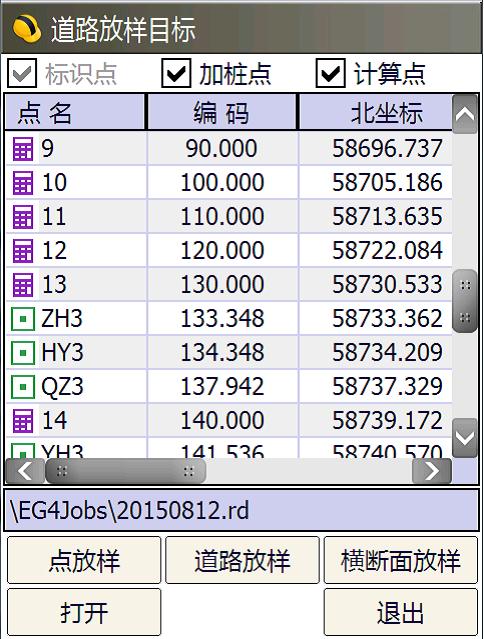484x639 pixels.
Task: Click the horizontal scrollbar thumb
Action: (125, 471)
